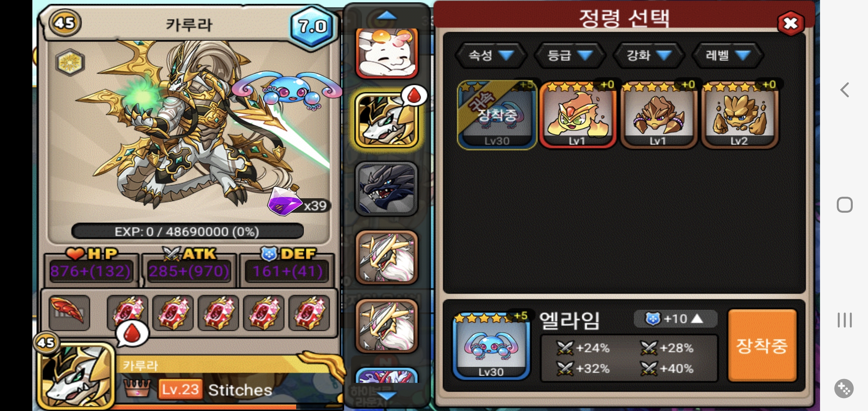This screenshot has height=411, width=868.
Task: Open the 속성 attribute filter dropdown
Action: coord(491,56)
